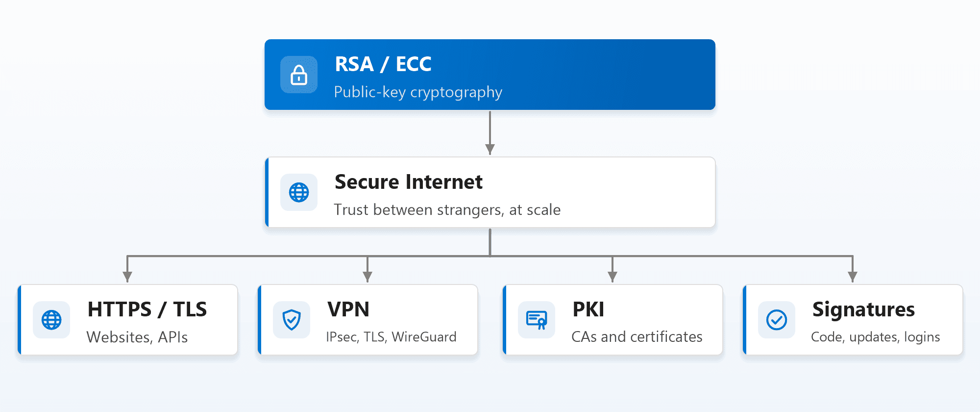Click the shield checkmark icon in VPN card
The height and width of the screenshot is (412, 980).
pyautogui.click(x=292, y=320)
